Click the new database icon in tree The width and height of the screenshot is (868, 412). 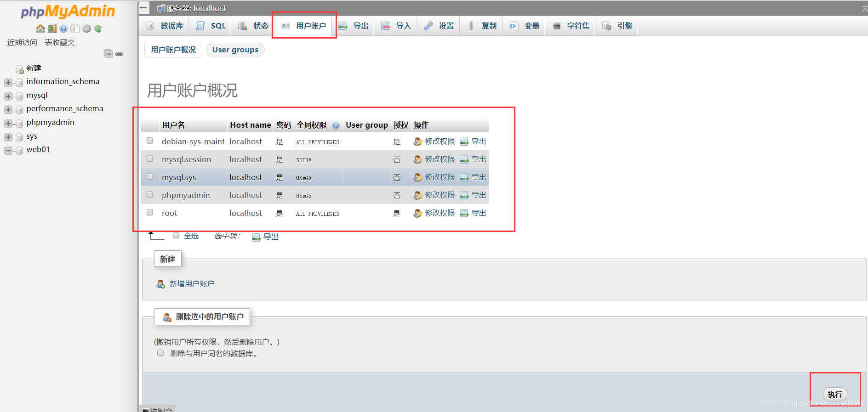tap(20, 69)
